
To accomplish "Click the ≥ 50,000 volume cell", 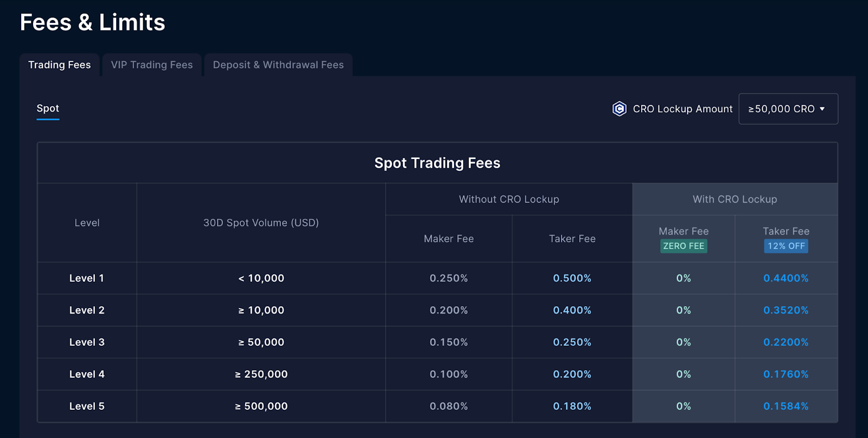I will pos(261,342).
